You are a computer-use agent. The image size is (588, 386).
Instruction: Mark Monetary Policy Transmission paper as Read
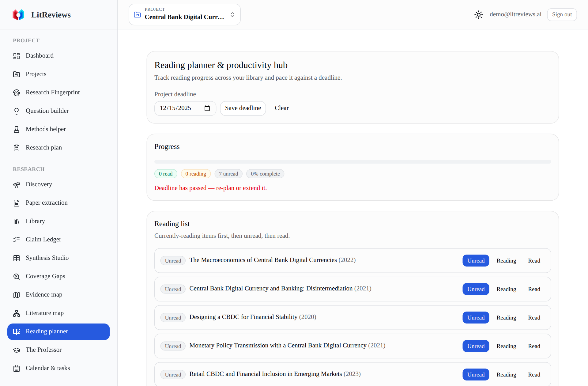(534, 346)
